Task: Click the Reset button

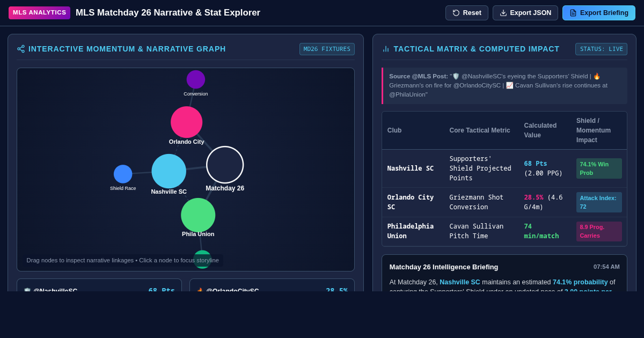Action: [467, 13]
